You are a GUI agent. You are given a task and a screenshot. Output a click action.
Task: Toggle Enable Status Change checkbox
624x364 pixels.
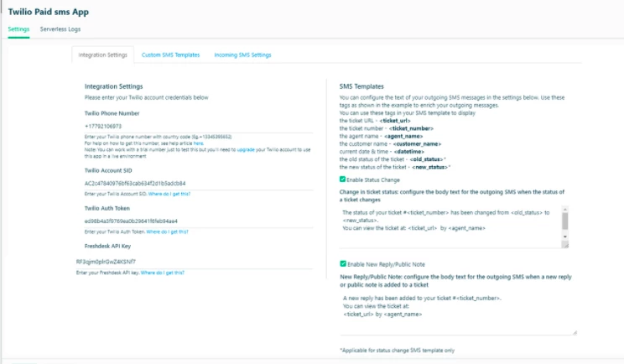coord(342,179)
